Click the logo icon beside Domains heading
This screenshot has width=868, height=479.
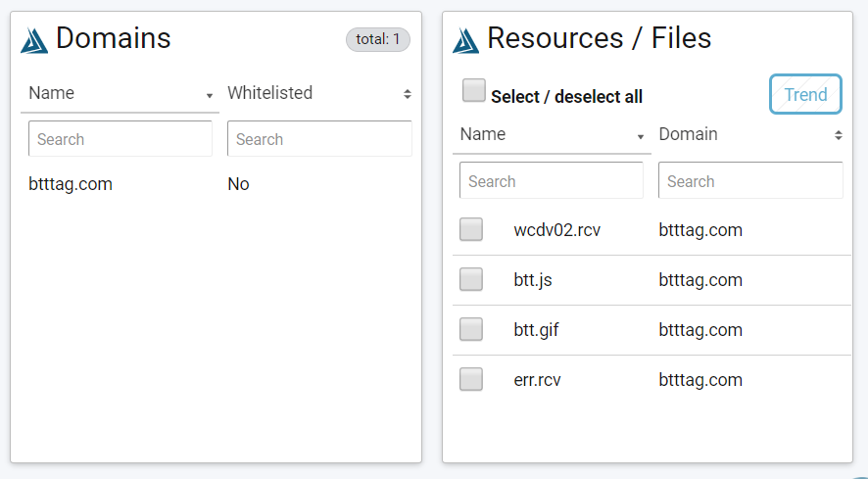click(x=34, y=40)
